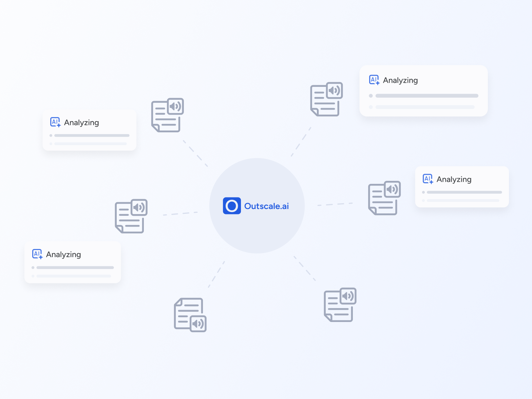
Task: Click the Analyzing label in the upper-left card
Action: [x=81, y=122]
